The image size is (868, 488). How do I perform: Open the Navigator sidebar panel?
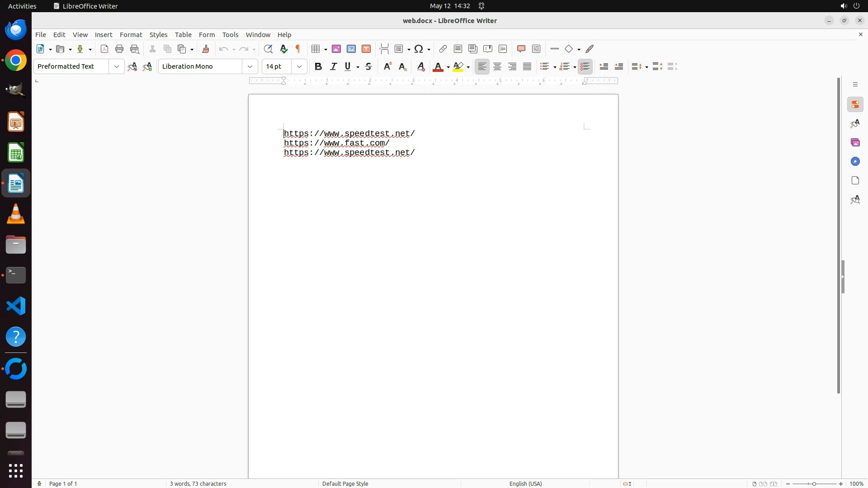point(855,162)
